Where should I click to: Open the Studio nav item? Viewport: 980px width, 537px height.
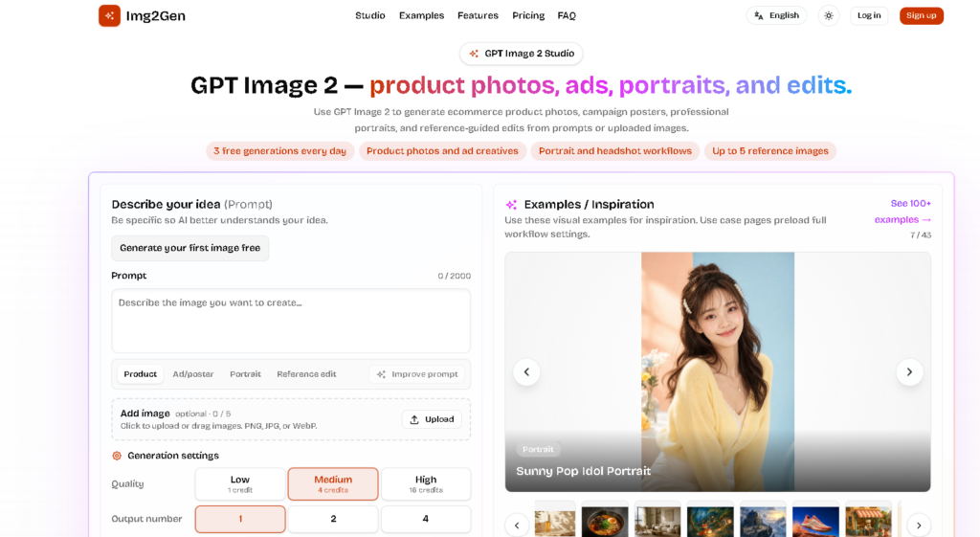pyautogui.click(x=370, y=15)
